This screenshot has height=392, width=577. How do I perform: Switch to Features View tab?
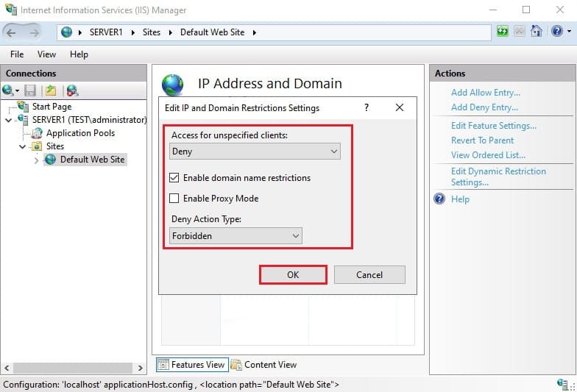(192, 365)
